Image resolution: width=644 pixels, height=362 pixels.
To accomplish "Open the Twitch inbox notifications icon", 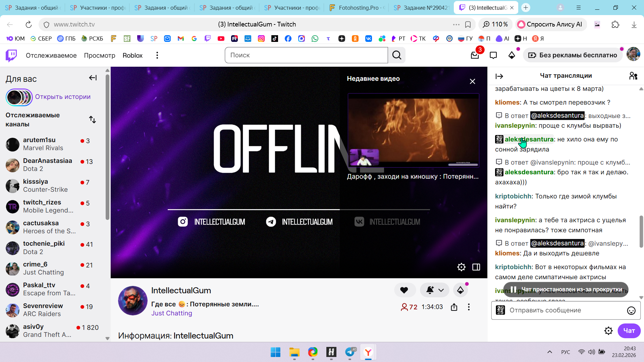I will tap(475, 55).
